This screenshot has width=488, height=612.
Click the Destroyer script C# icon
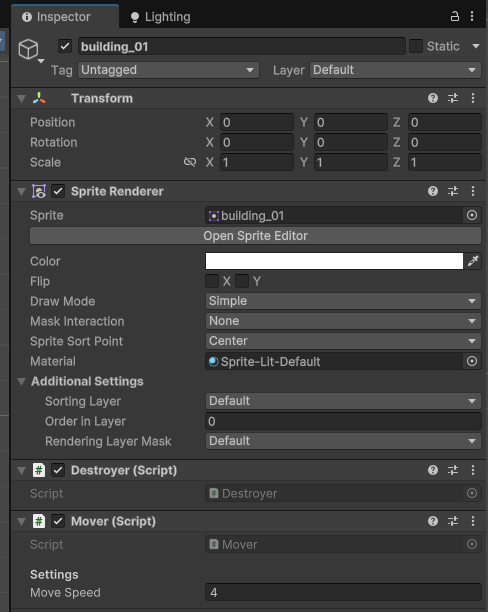click(x=39, y=470)
